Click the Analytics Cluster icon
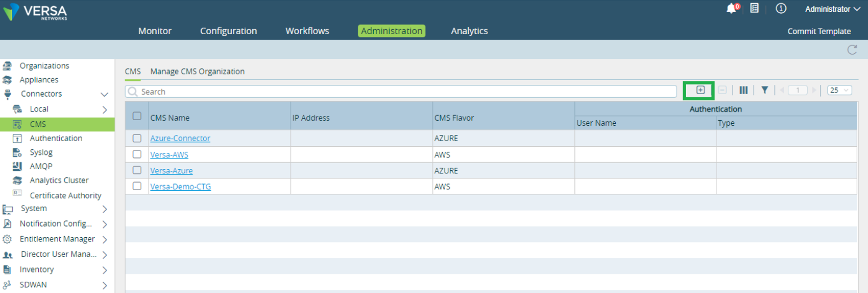Image resolution: width=868 pixels, height=293 pixels. [17, 181]
